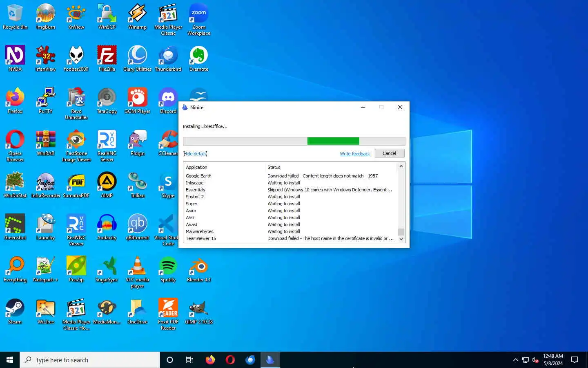Select Media Player Classic desktop icon

click(x=168, y=20)
